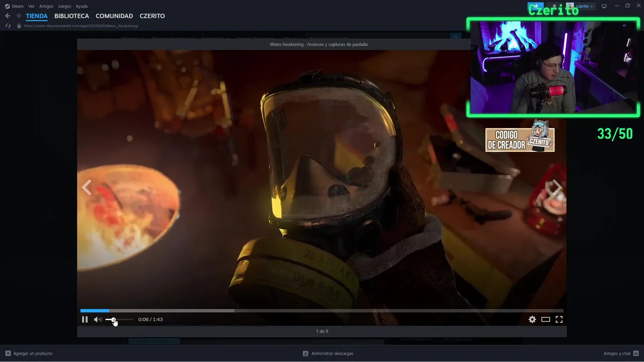Adjust the video volume slider
Viewport: 644px width, 362px height.
[119, 320]
